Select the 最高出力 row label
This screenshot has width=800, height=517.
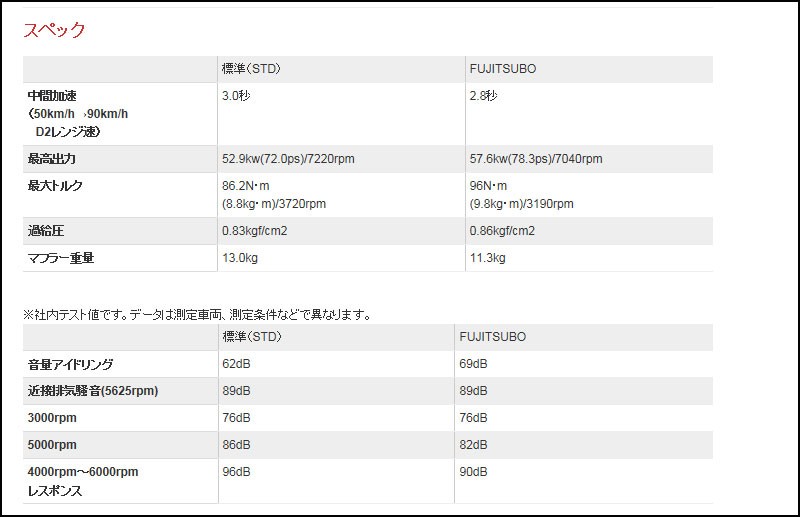coord(52,159)
